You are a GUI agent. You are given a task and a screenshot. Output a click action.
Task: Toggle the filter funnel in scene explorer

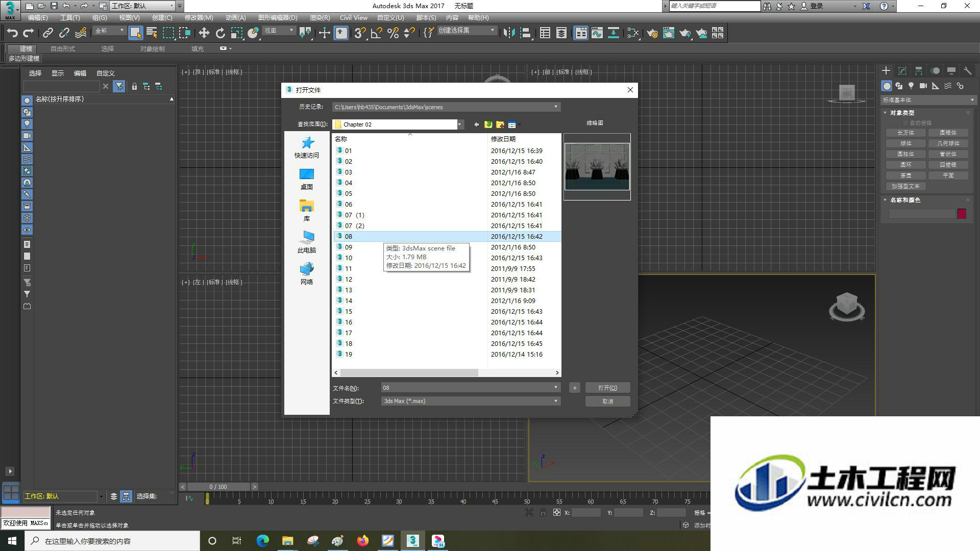[119, 87]
